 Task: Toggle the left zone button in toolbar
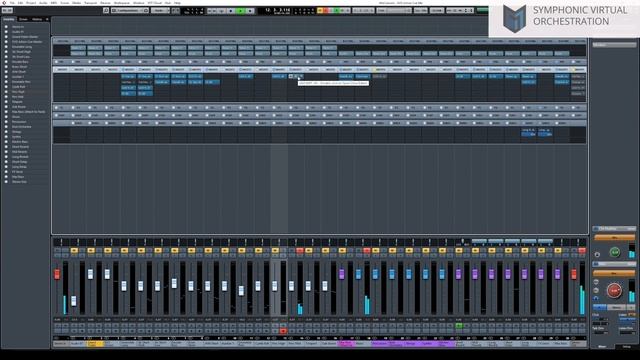[7, 11]
